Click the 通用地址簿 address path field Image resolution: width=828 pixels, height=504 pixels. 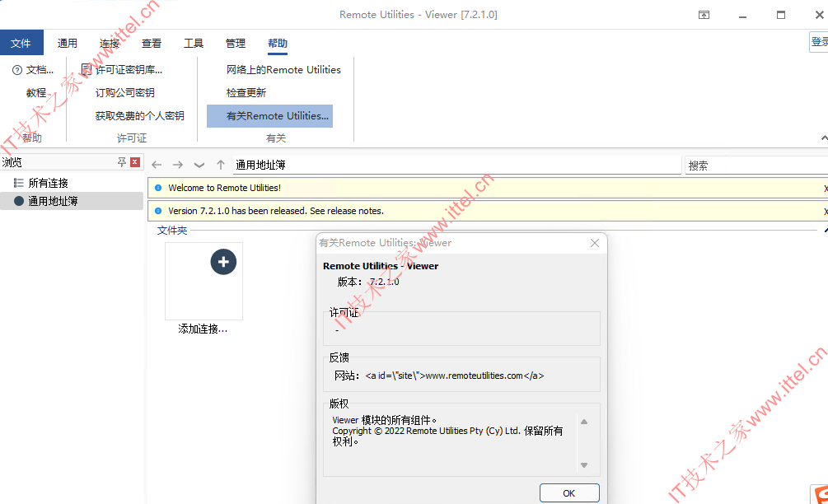457,166
